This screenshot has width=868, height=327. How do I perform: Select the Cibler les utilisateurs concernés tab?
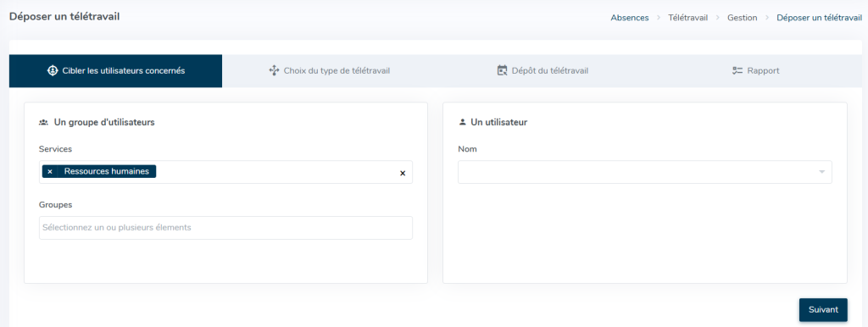[x=115, y=71]
